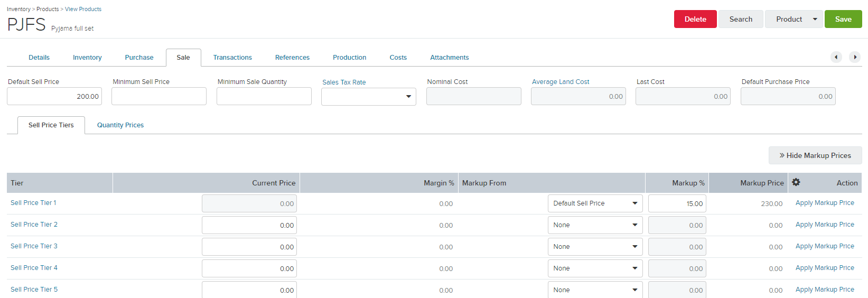Focus the Default Sell Price field
This screenshot has height=298, width=868.
coord(54,96)
